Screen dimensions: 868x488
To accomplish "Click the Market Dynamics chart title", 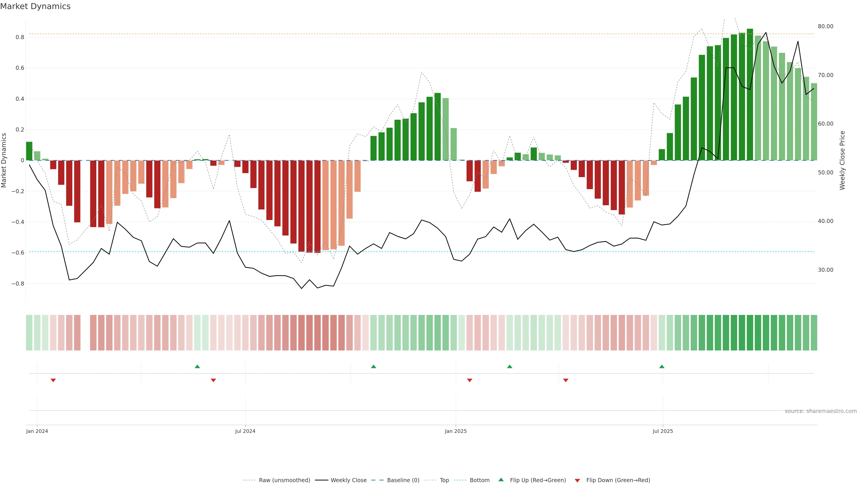I will pyautogui.click(x=35, y=6).
